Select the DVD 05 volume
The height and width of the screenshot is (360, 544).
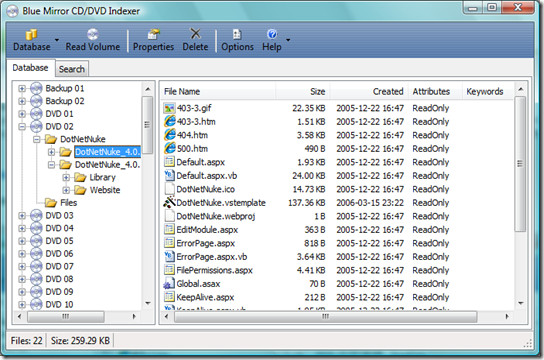point(52,241)
